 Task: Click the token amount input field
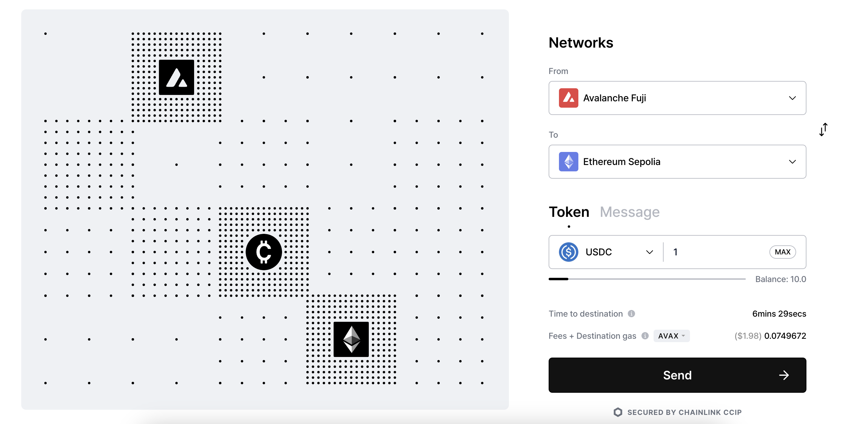[x=718, y=252]
